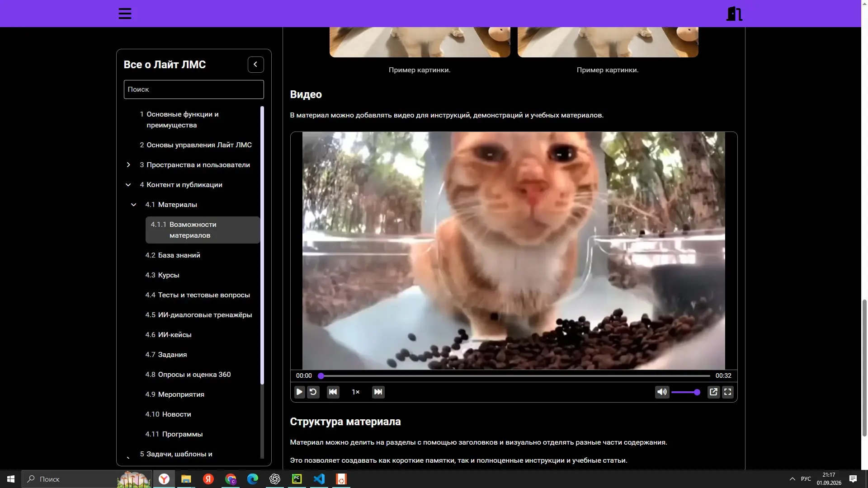Select 4.1.1 Возможности материалов
This screenshot has height=488, width=868.
203,230
